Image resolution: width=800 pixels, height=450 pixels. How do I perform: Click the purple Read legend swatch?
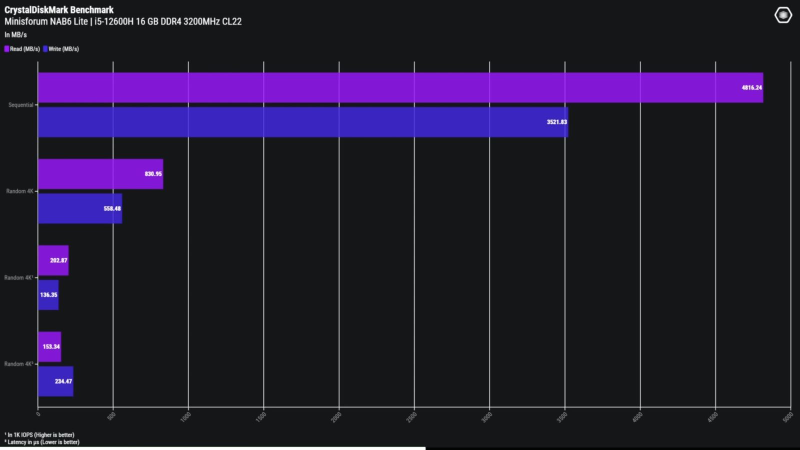(7, 48)
